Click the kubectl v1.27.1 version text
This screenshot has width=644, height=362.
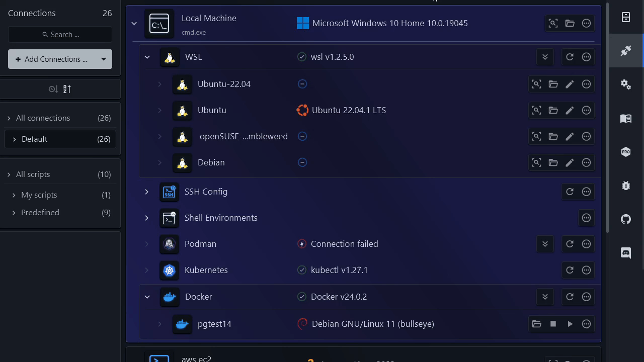pos(339,270)
